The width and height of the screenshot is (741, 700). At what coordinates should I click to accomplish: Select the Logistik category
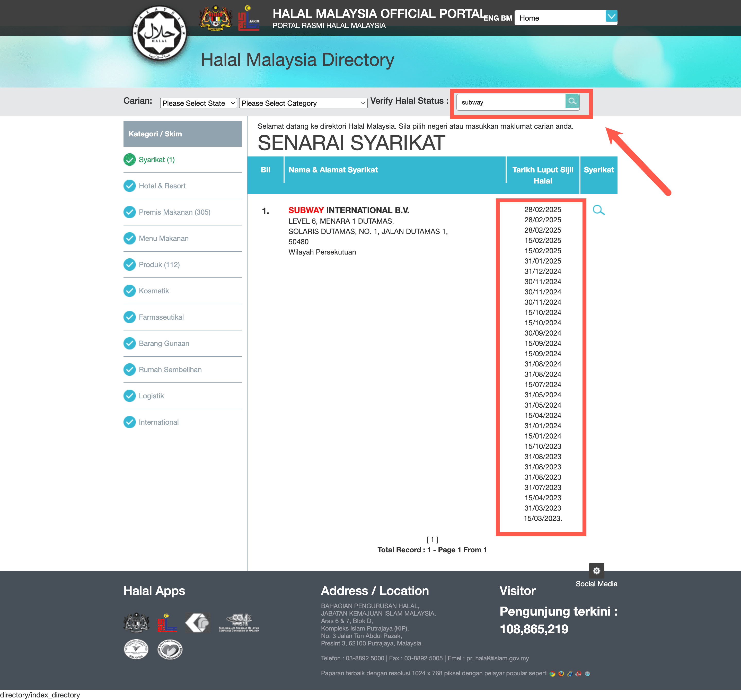click(x=151, y=396)
